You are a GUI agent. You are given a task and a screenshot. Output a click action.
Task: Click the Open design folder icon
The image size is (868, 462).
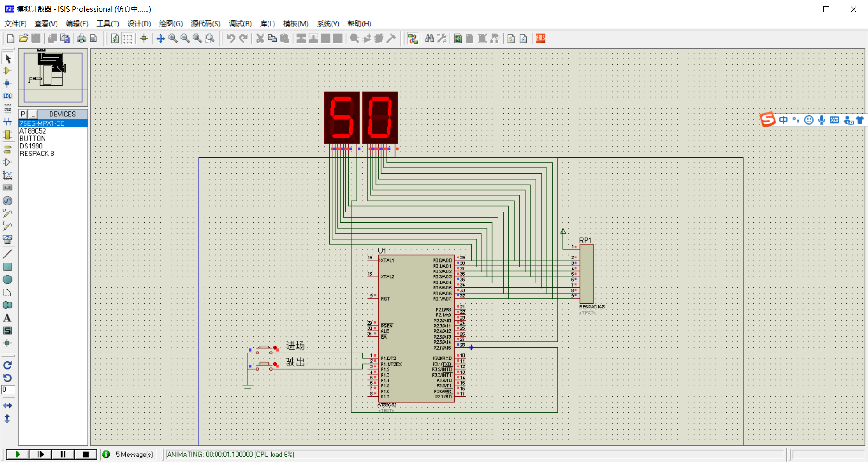(23, 38)
